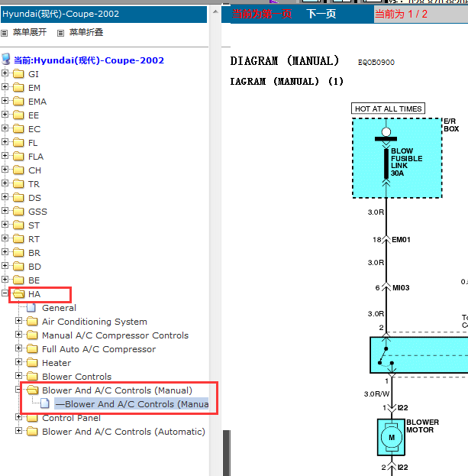Expand the Heater plus sign

19,362
